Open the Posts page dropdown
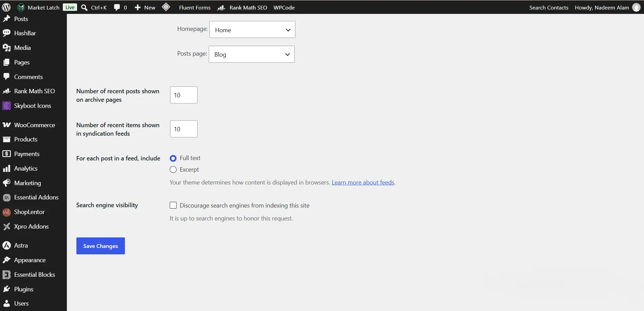The image size is (644, 311). click(252, 54)
